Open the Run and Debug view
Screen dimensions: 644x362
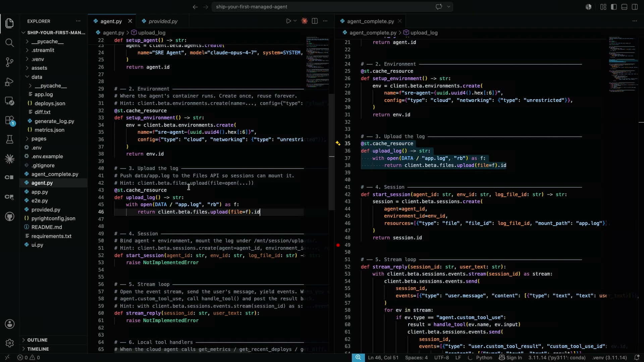point(9,81)
